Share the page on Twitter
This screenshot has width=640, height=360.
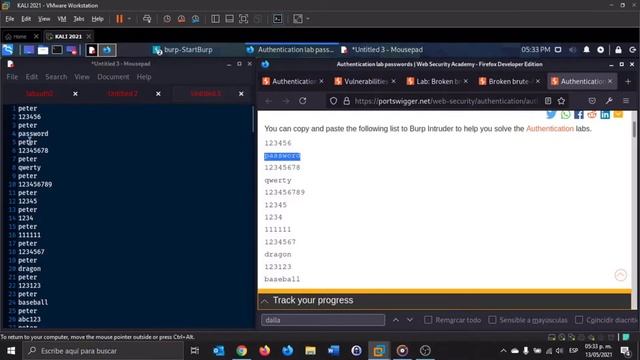(x=551, y=115)
